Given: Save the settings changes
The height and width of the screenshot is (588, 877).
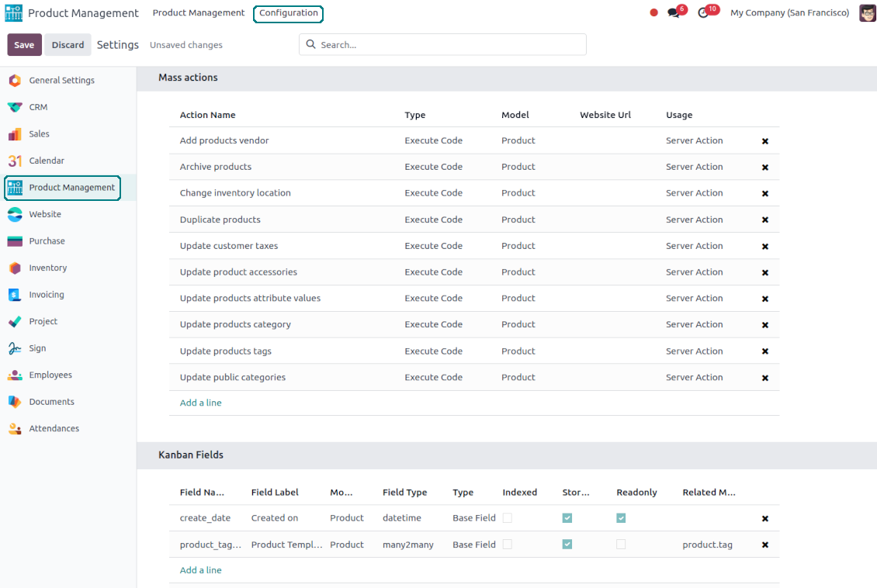Looking at the screenshot, I should 24,45.
